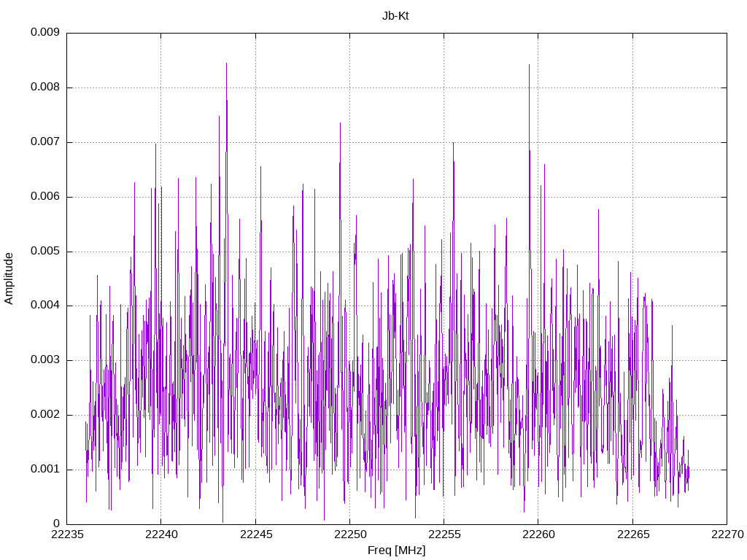This screenshot has width=747, height=560.
Task: Click y-axis value 0.001
Action: [x=45, y=470]
